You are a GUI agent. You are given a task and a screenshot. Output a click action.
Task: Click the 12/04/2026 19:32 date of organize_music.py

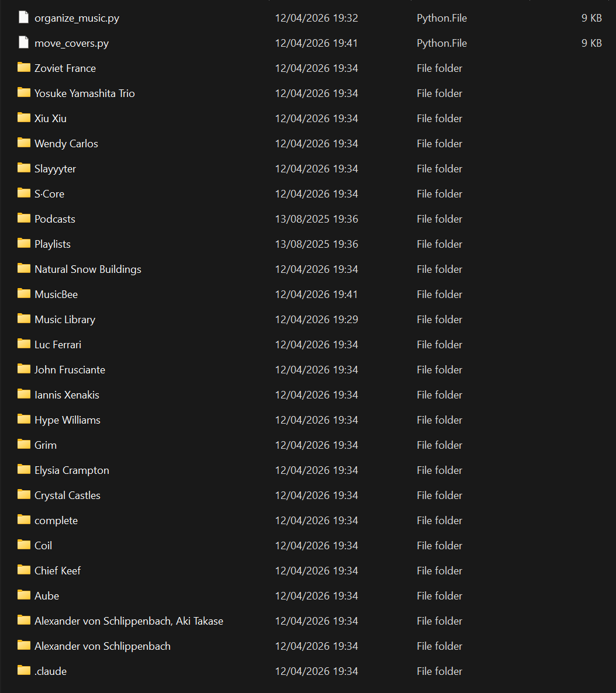[x=317, y=18]
